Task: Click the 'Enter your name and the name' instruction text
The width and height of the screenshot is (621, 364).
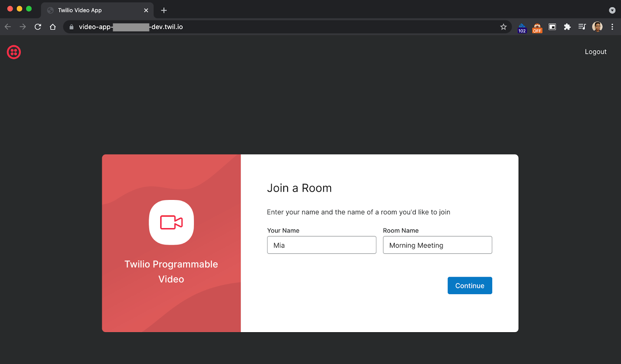Action: click(358, 212)
